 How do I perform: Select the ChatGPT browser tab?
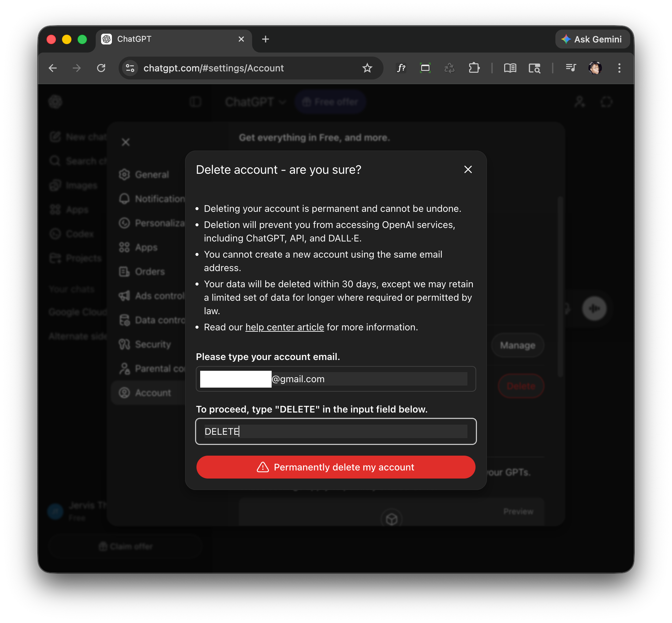coord(169,39)
